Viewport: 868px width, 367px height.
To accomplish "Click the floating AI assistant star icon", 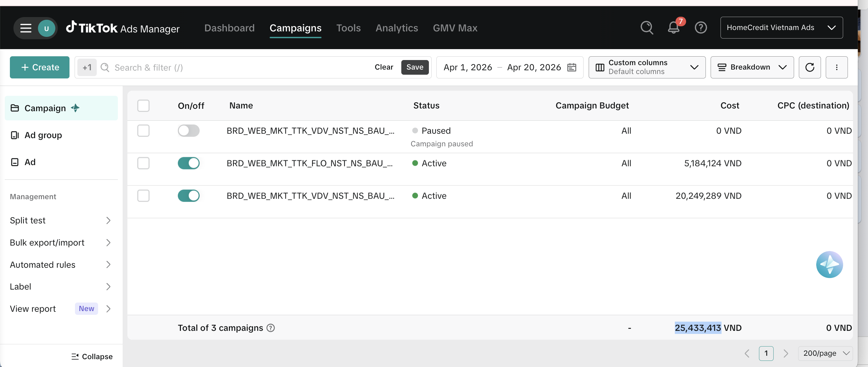I will 830,265.
